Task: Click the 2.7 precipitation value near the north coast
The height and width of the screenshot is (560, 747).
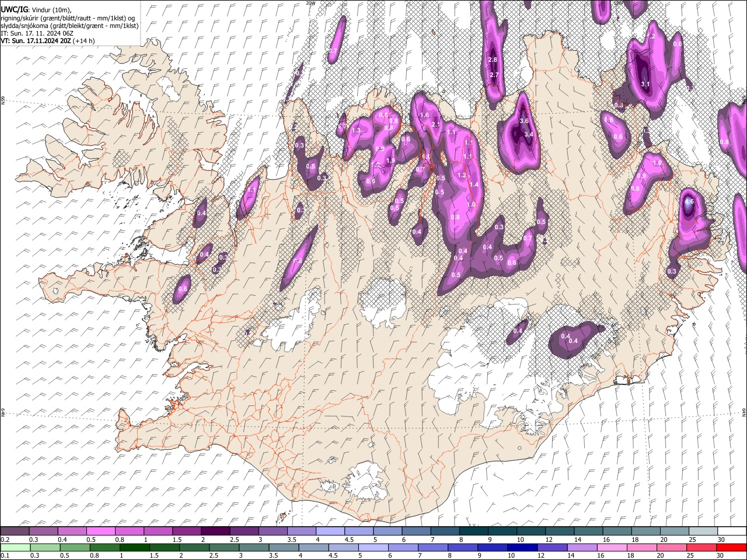Action: (x=494, y=75)
